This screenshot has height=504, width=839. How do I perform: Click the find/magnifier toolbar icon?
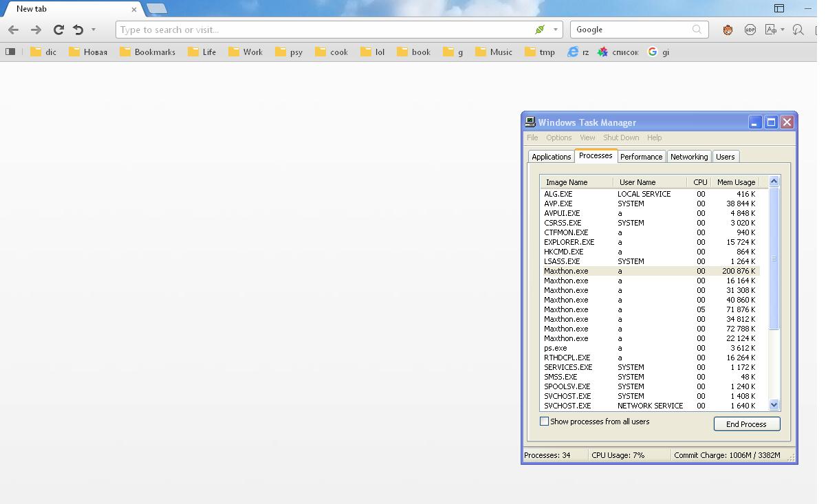(x=798, y=30)
